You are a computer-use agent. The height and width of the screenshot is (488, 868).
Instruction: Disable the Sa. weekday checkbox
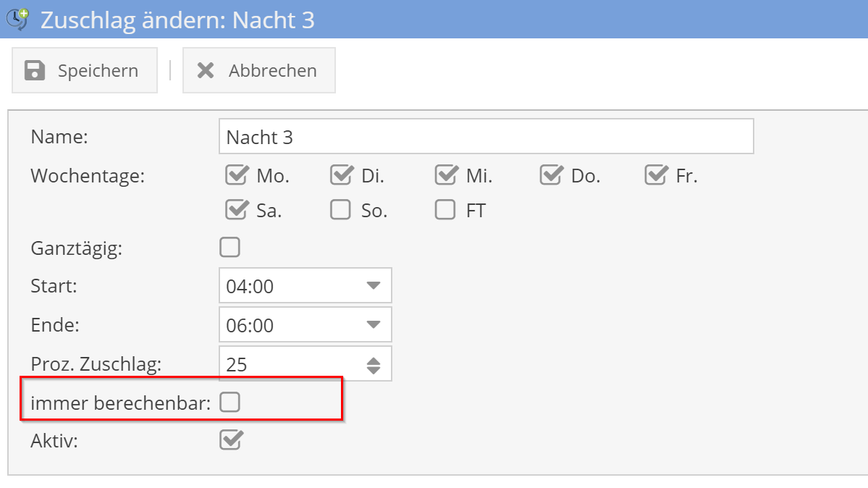tap(235, 209)
